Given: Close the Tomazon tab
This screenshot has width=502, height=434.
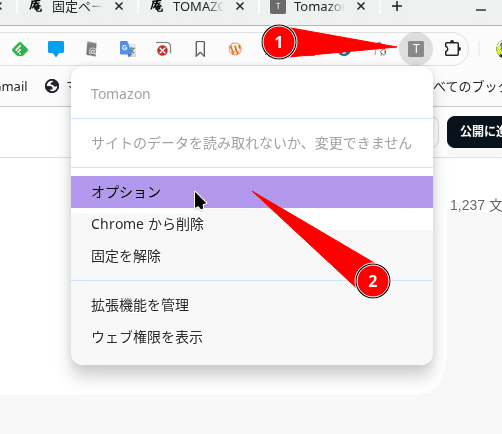Looking at the screenshot, I should [x=361, y=6].
